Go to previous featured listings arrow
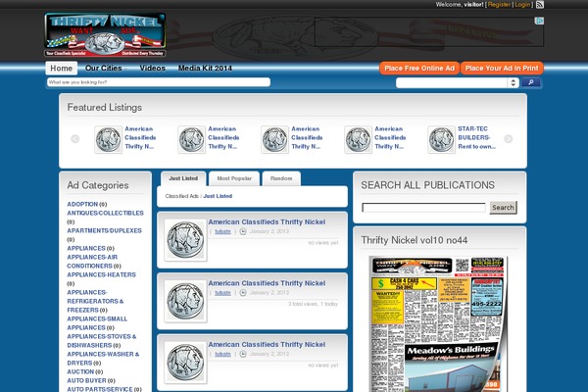This screenshot has width=588, height=392. pyautogui.click(x=75, y=139)
